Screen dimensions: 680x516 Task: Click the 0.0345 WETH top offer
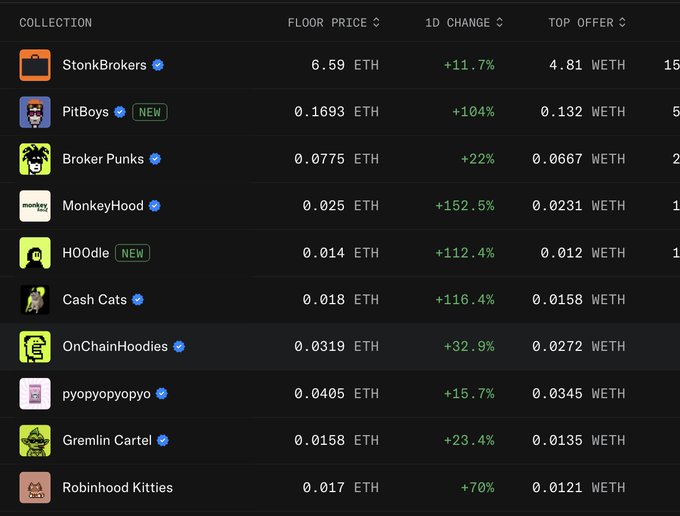(x=579, y=394)
